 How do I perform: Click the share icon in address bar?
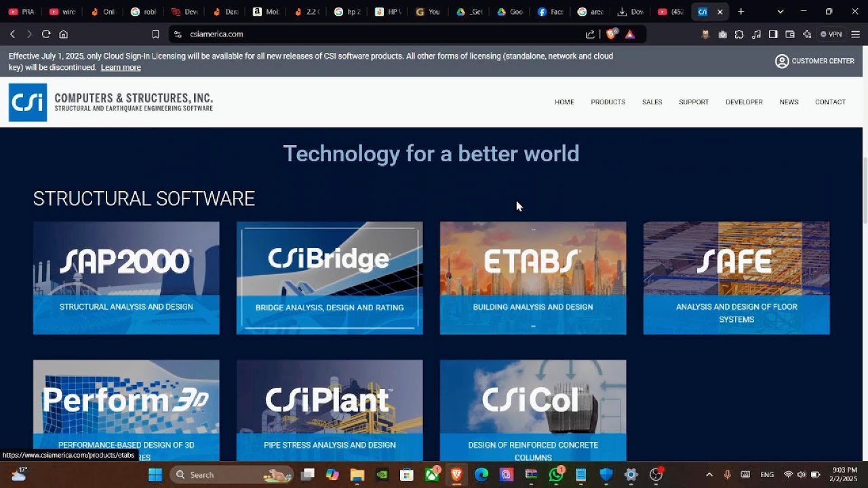[x=590, y=34]
